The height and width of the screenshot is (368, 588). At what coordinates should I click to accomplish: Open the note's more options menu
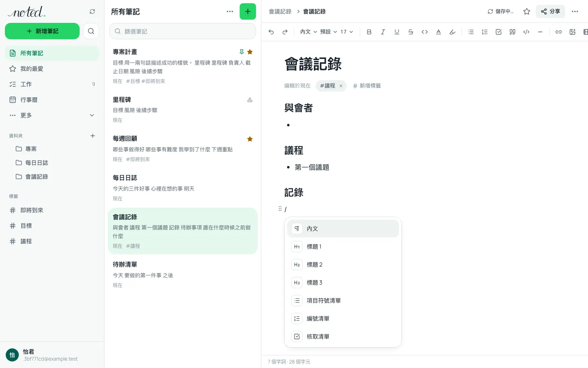coord(575,11)
